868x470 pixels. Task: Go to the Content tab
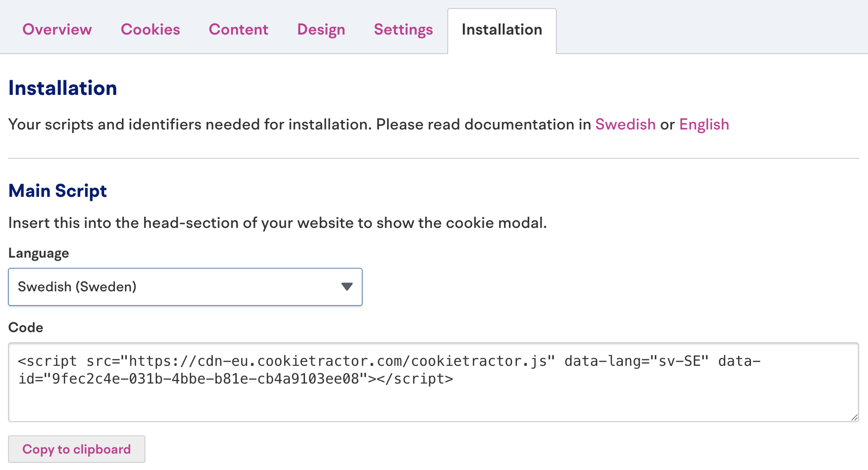pos(239,30)
